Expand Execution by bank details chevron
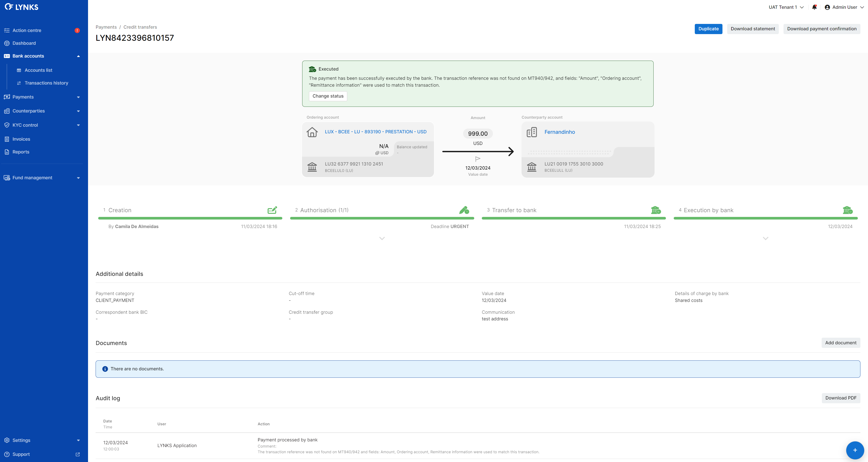The image size is (868, 462). [x=765, y=238]
